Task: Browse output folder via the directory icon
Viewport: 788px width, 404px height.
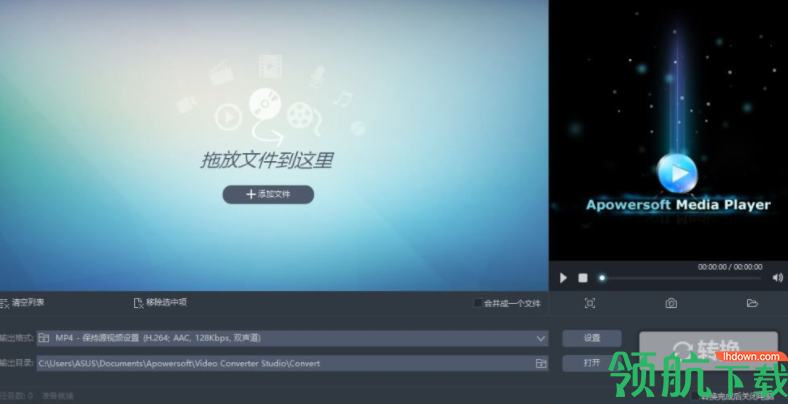Action: pos(541,363)
